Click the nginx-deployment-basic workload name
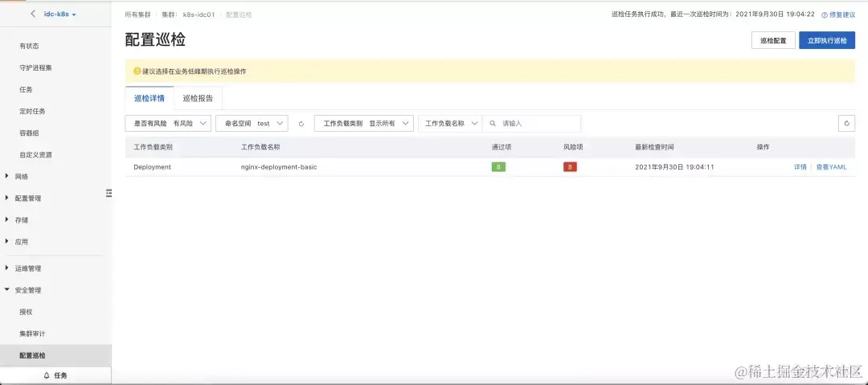Image resolution: width=868 pixels, height=385 pixels. 279,166
